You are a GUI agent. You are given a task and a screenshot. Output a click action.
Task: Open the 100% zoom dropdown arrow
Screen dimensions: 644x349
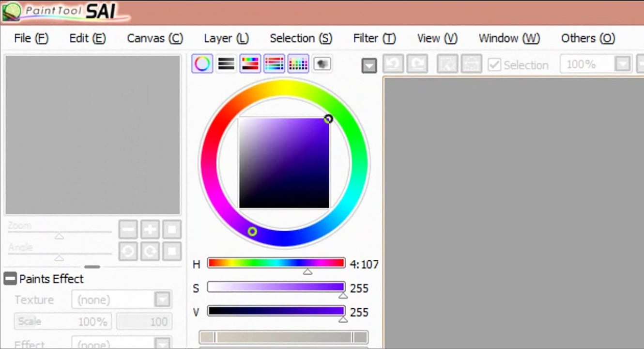623,64
